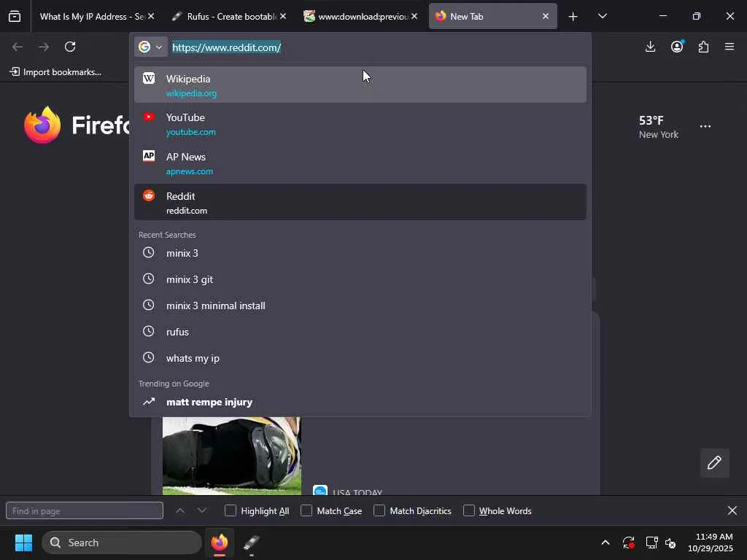Click the reload page button
Viewport: 747px width, 560px height.
coord(70,47)
